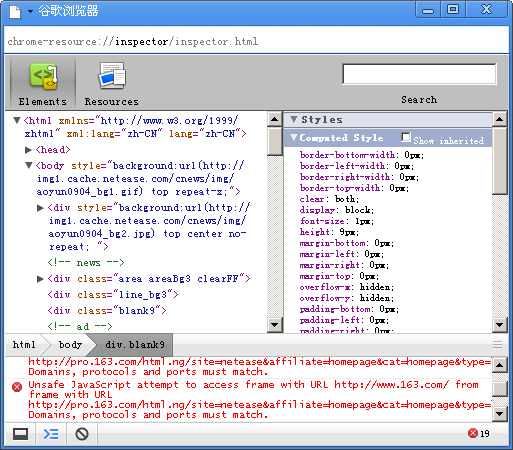Screen dimensions: 513x450
Task: Collapse the html root node
Action: coord(17,120)
